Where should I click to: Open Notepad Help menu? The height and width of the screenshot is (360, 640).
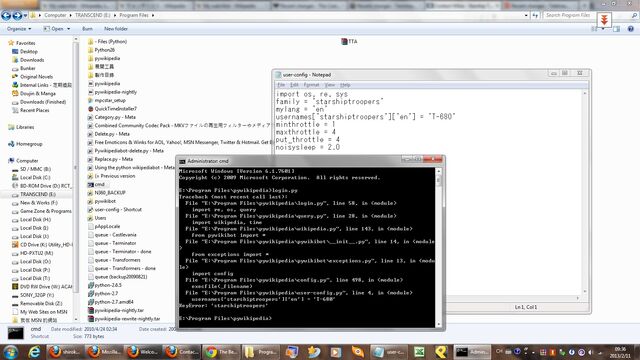click(345, 85)
